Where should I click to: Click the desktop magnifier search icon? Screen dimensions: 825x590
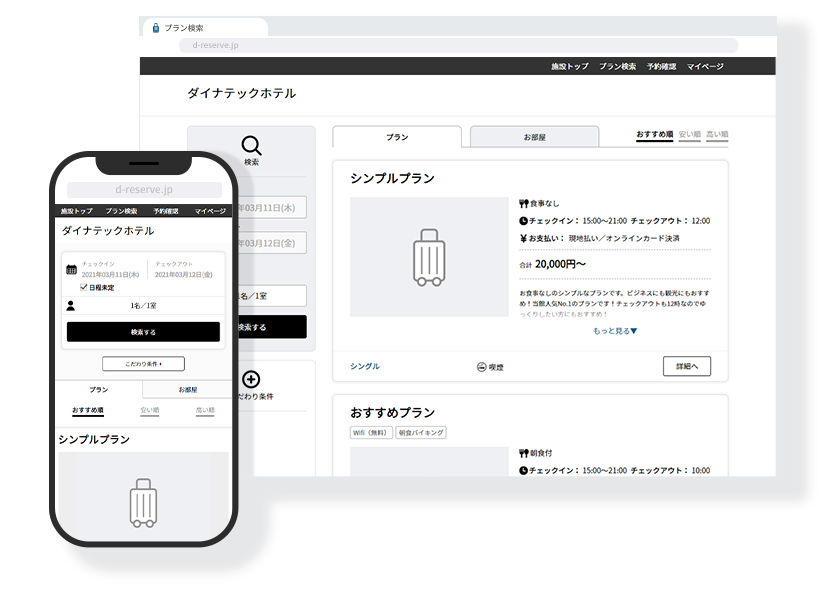click(x=251, y=146)
